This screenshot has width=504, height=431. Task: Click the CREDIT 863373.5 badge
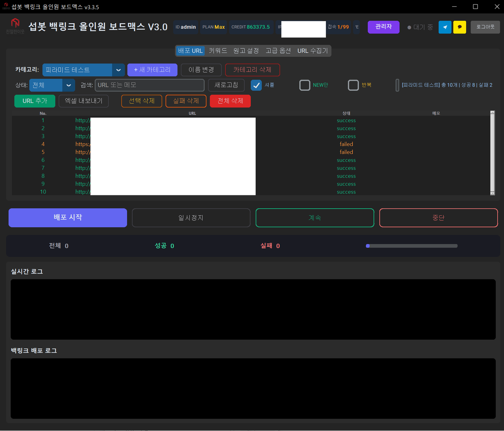pos(251,27)
